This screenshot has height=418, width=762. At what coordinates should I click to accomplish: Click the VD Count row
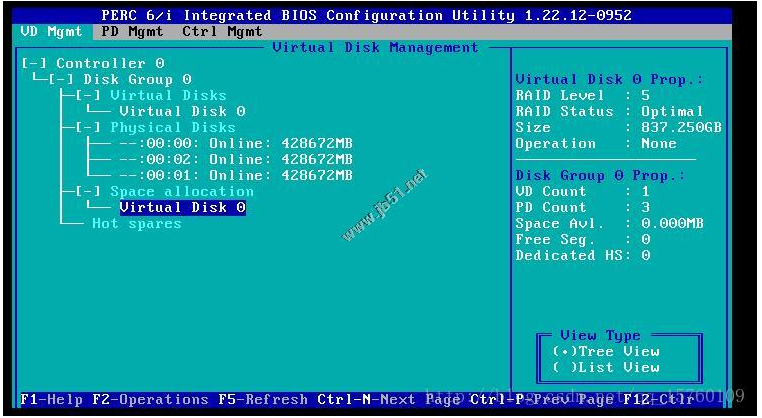(x=583, y=192)
